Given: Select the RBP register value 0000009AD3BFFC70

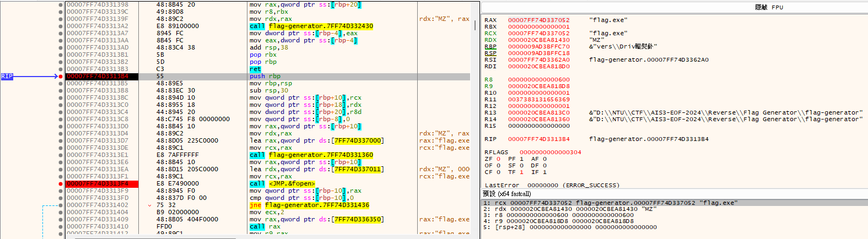Looking at the screenshot, I should [539, 47].
